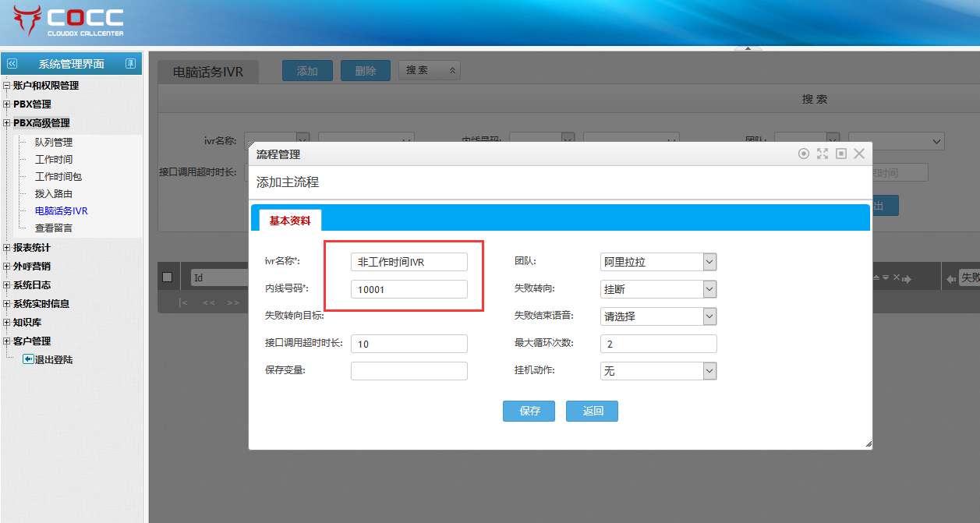
Task: Click the 返回 button
Action: coord(593,411)
